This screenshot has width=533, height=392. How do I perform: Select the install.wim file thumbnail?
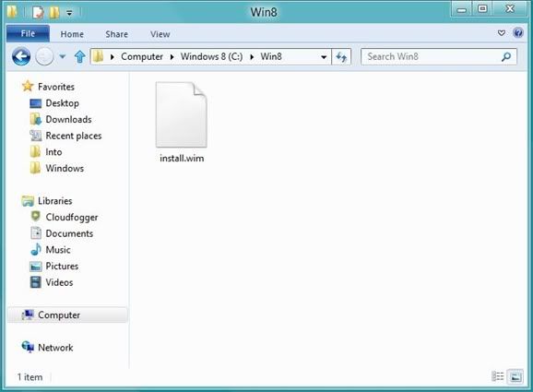pos(181,114)
